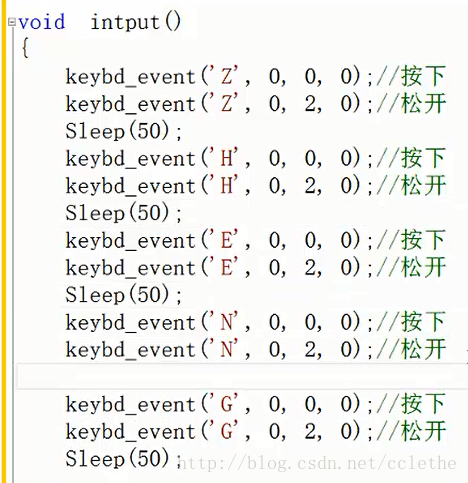Viewport: 468px width, 483px height.
Task: Place cursor at the opening brace {
Action: (25, 48)
